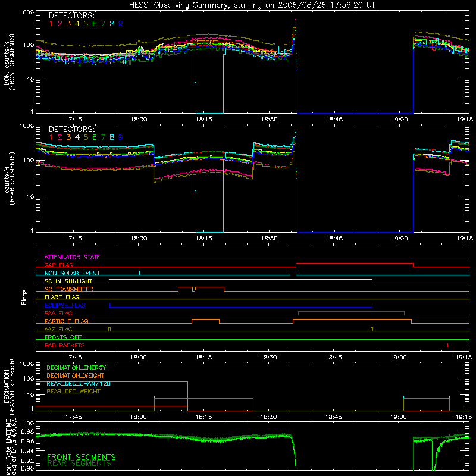476x476 pixels.
Task: Click 18:15 tick under the decimation panel
Action: tap(203, 417)
